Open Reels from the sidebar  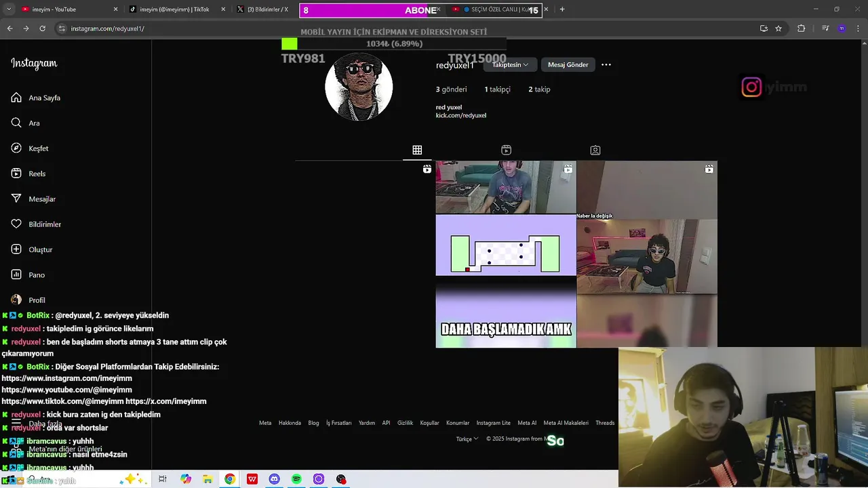tap(28, 174)
